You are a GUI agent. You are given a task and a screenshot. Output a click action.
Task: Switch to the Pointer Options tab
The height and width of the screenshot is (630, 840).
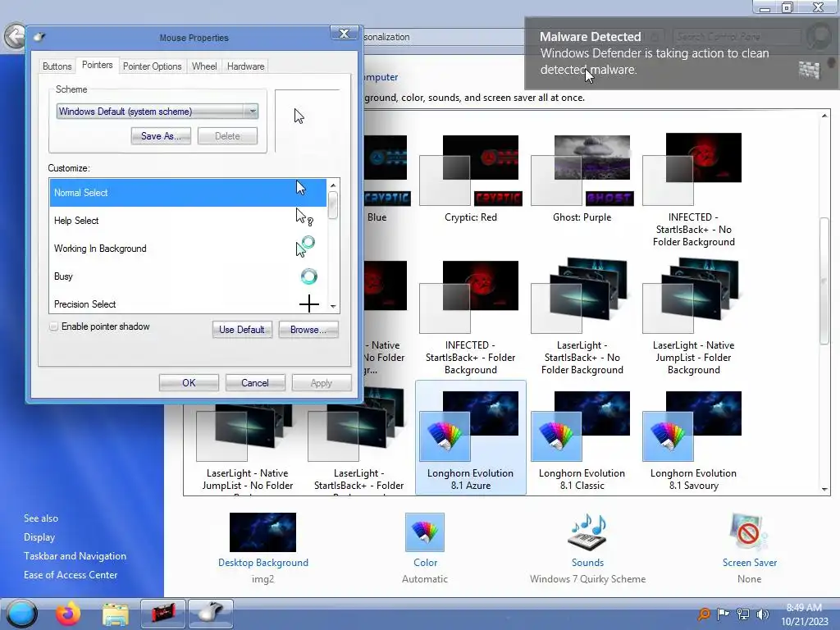point(152,66)
